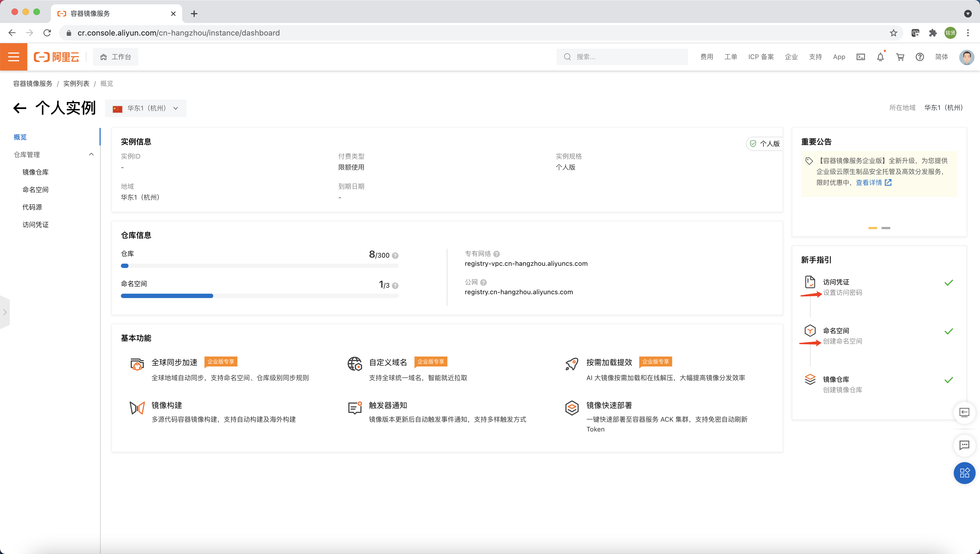The height and width of the screenshot is (554, 980).
Task: Click the help icon next to 专有网络
Action: coord(497,254)
